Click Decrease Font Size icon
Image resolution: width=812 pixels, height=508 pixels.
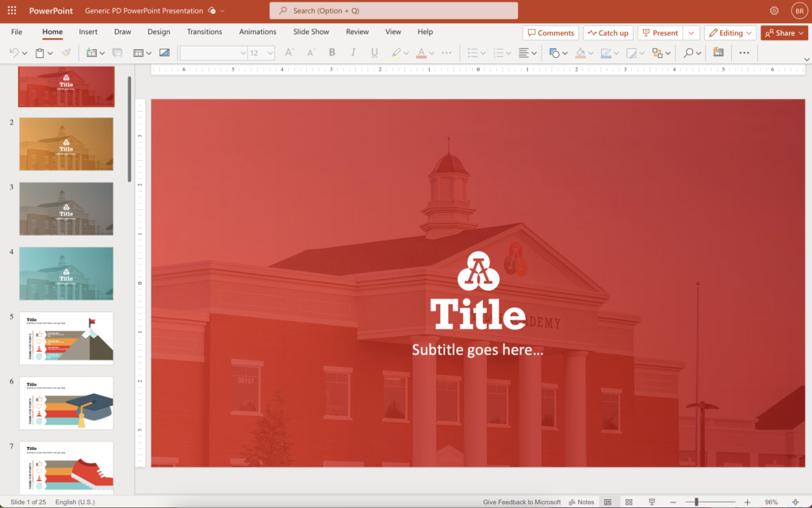(x=310, y=53)
